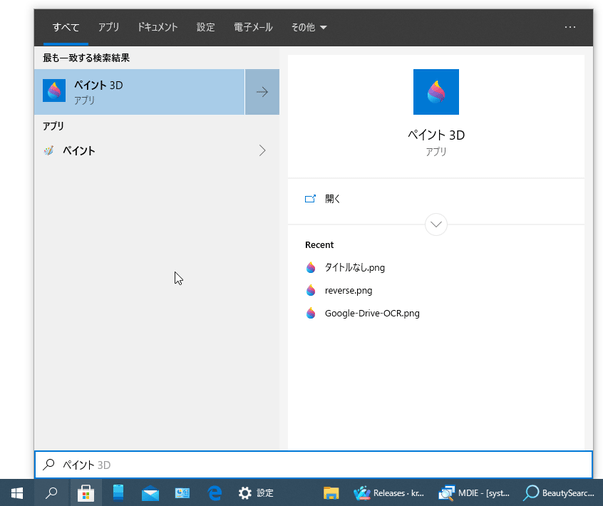Open recent file タイトルなし.png
The width and height of the screenshot is (603, 506).
[355, 268]
